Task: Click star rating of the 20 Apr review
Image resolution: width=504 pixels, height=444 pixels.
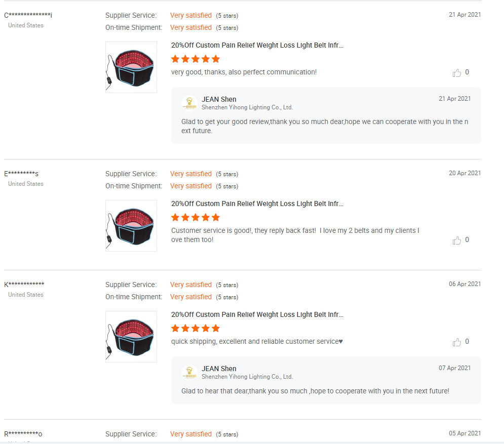Action: click(x=196, y=218)
